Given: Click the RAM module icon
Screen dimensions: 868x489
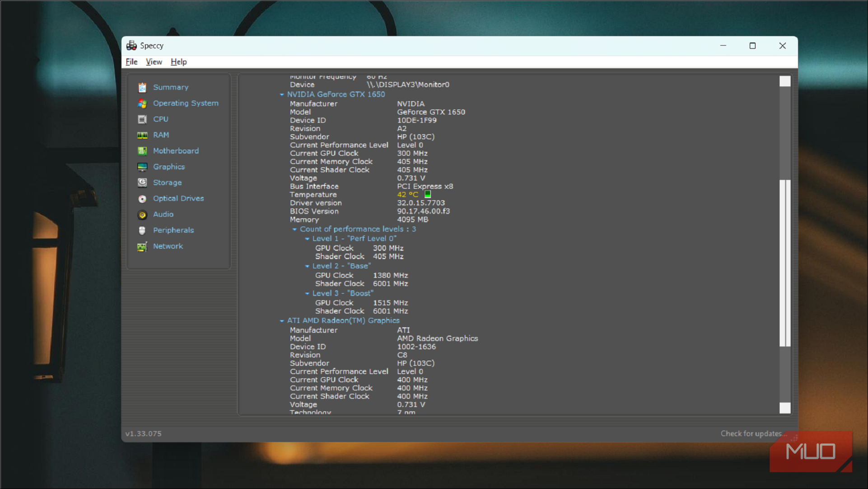Looking at the screenshot, I should click(142, 135).
